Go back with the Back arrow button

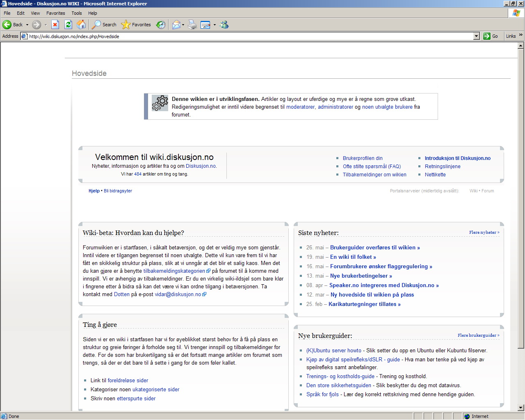12,25
